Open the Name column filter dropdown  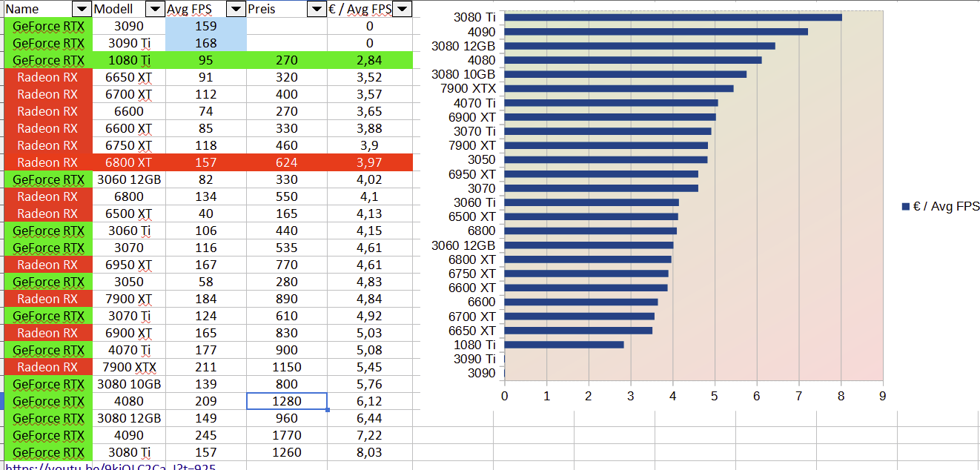[82, 9]
